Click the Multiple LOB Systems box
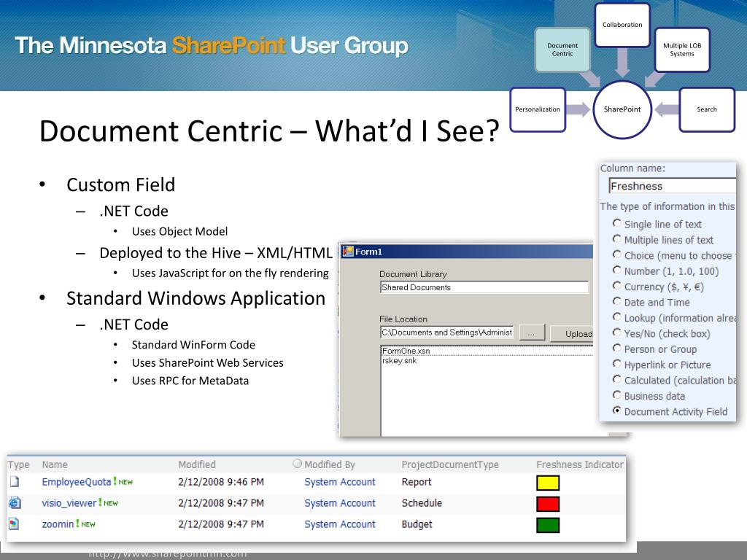The image size is (747, 560). coord(682,50)
